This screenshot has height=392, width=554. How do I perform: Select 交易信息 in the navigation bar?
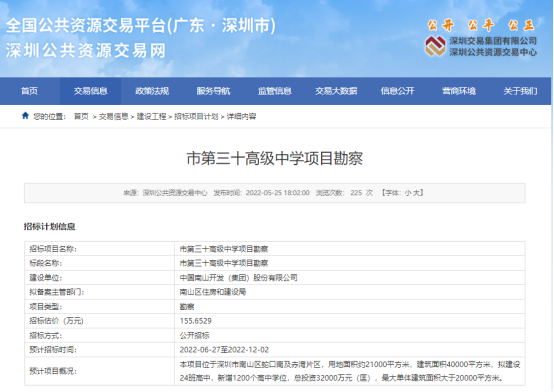[x=90, y=91]
